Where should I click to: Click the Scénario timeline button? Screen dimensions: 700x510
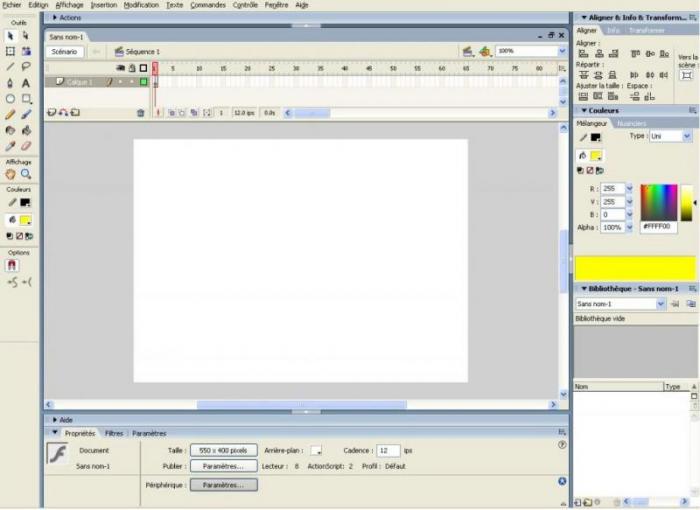(x=64, y=52)
